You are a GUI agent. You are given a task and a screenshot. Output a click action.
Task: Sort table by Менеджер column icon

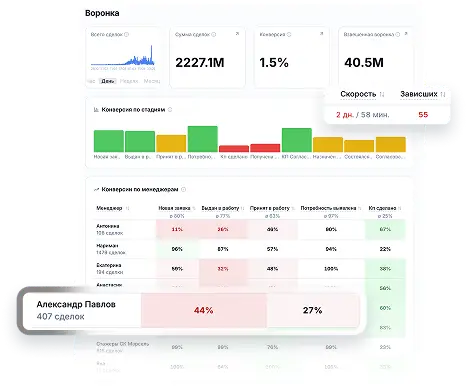click(127, 208)
